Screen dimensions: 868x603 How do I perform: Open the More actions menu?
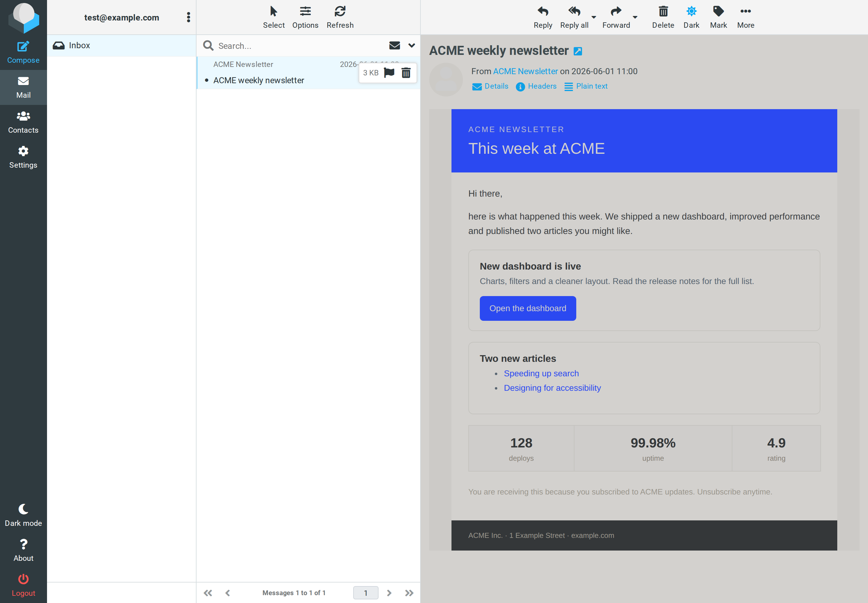746,17
